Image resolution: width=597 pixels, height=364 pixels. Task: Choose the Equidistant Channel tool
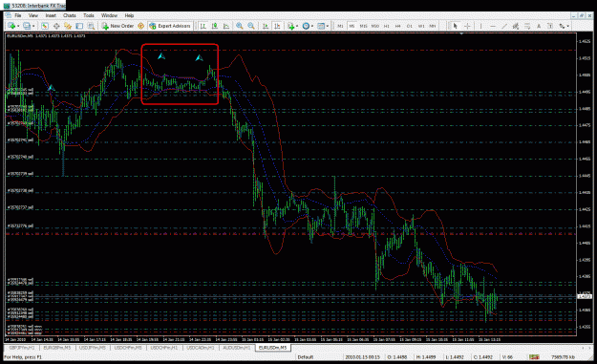(x=516, y=26)
